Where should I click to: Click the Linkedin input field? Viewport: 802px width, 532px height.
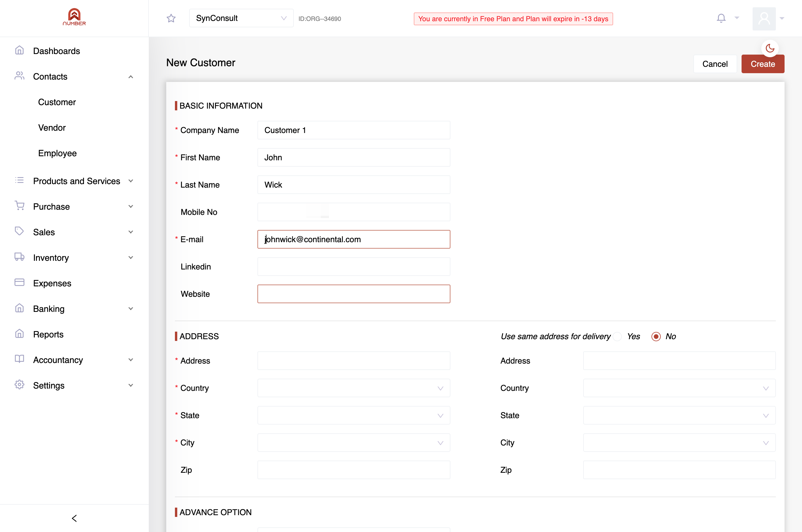pos(354,267)
